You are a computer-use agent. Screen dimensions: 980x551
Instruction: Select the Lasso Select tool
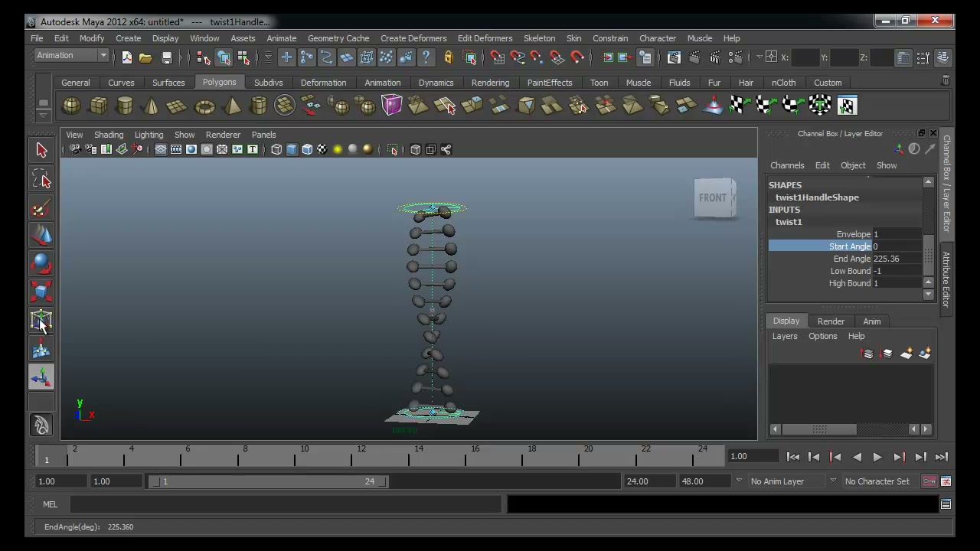point(41,180)
